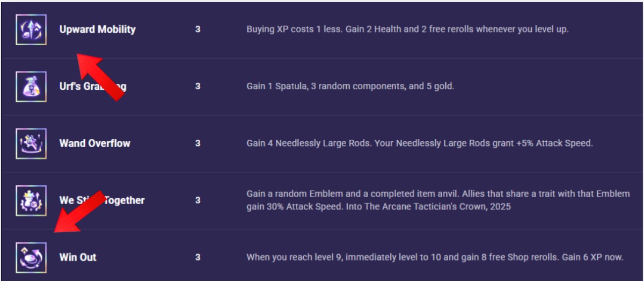This screenshot has width=644, height=281.
Task: Select tier number in Urf's Grab Bag row
Action: (198, 87)
